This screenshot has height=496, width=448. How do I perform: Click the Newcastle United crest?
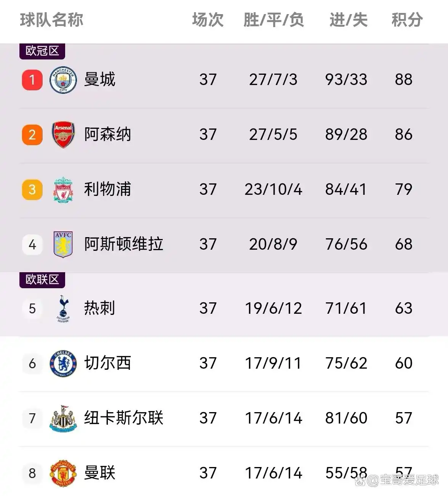(63, 418)
